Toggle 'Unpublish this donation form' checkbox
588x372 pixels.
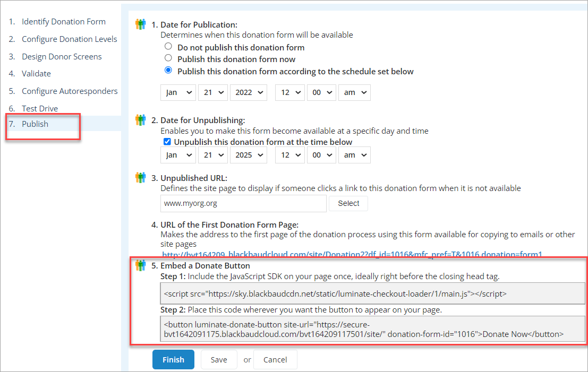point(167,142)
